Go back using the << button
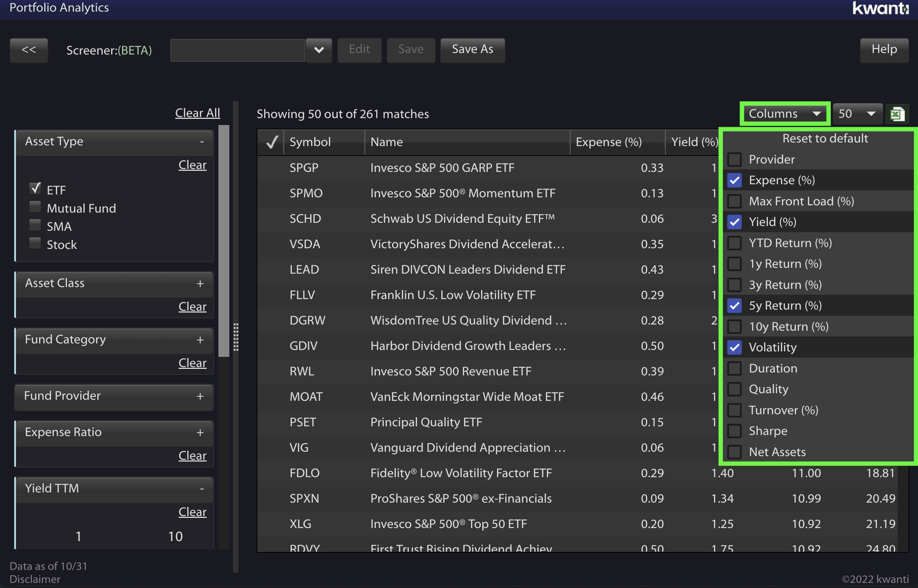 [29, 50]
